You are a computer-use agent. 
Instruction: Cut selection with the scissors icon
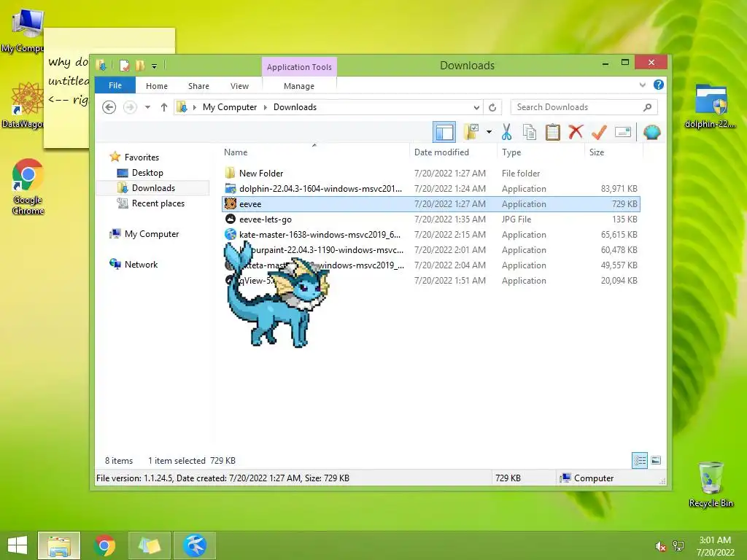pyautogui.click(x=506, y=132)
